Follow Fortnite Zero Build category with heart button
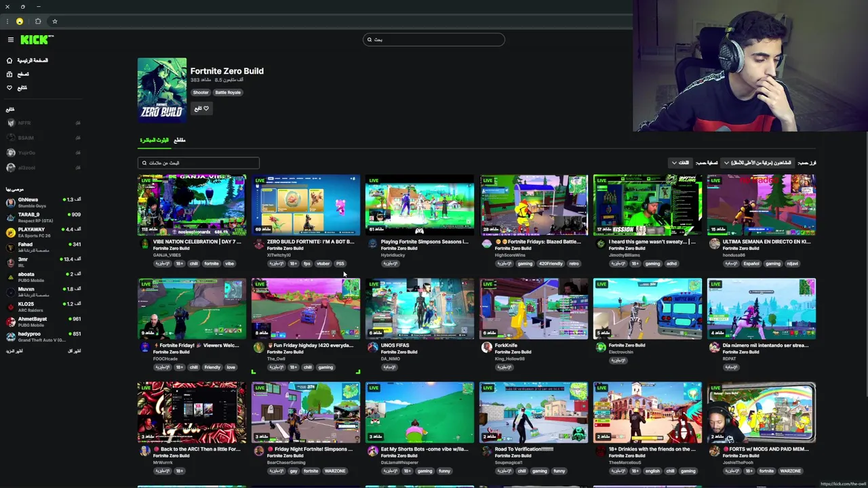Screen dimensions: 868x488 coord(201,108)
